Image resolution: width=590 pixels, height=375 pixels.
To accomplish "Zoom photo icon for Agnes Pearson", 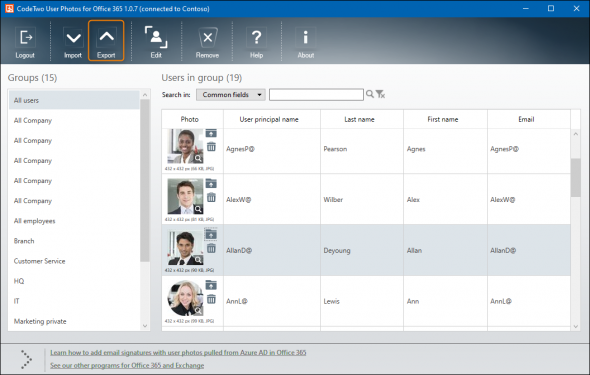I will click(198, 158).
